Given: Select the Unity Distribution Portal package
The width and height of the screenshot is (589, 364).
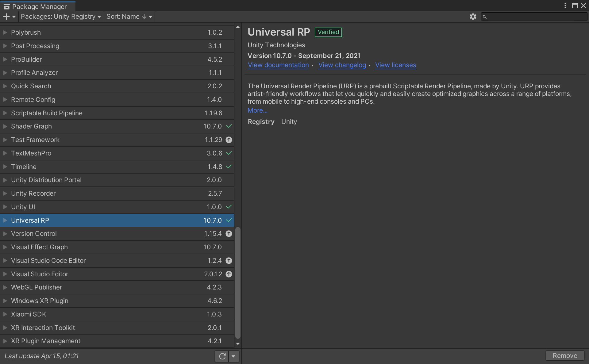Looking at the screenshot, I should (117, 180).
